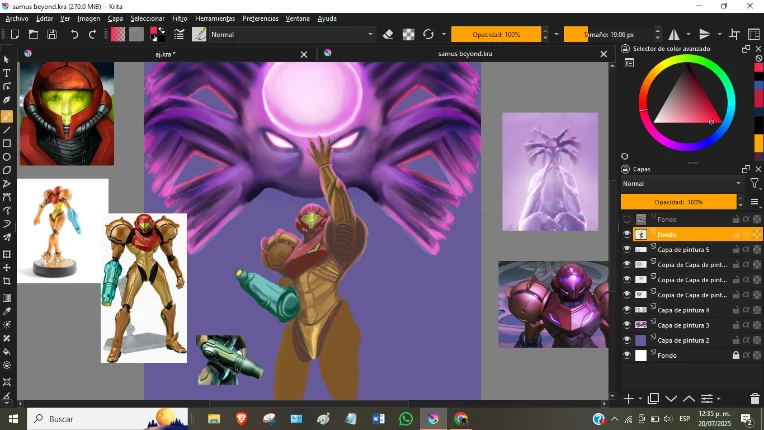Toggle wrap around mode icon

coord(734,35)
